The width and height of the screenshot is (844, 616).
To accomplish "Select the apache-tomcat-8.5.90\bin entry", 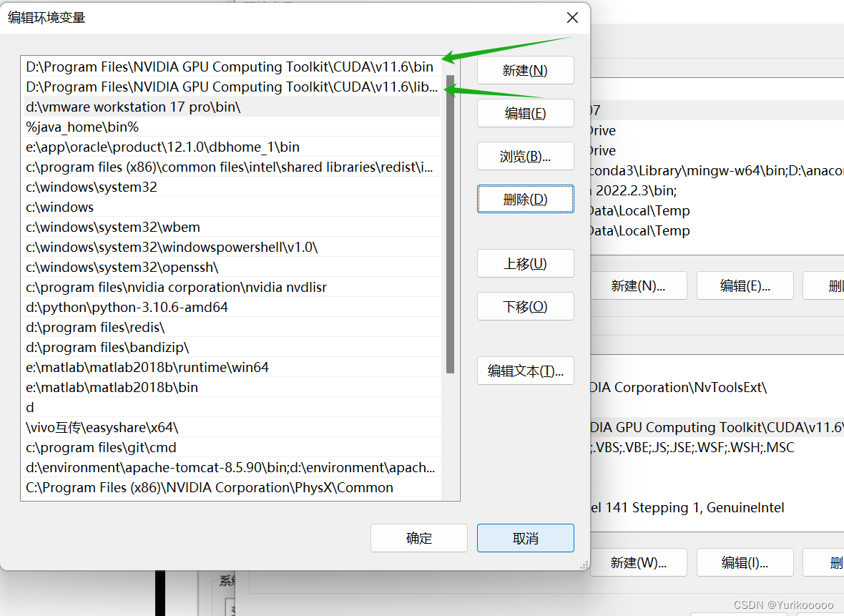I will [x=232, y=467].
